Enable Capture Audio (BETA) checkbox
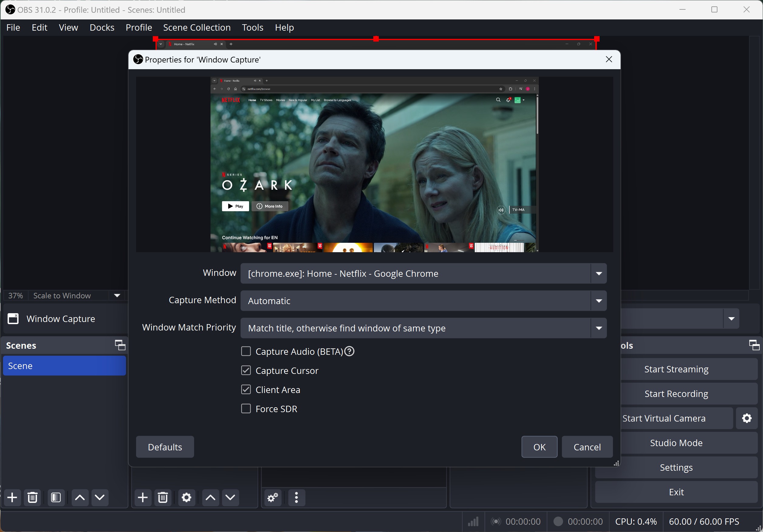The image size is (763, 532). click(246, 351)
